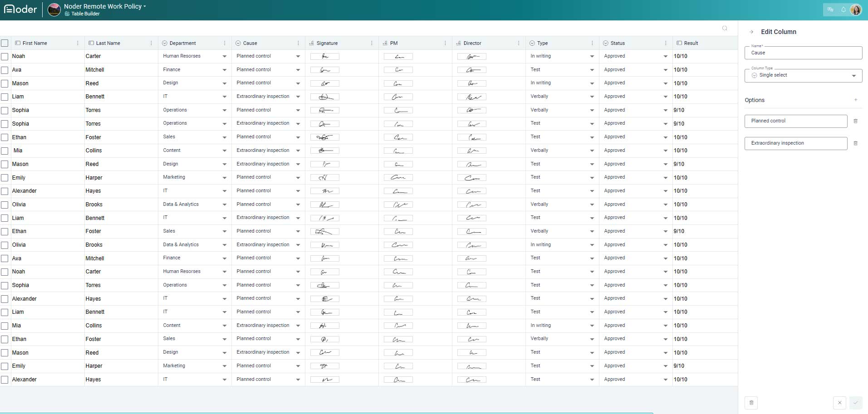
Task: Remove the 'Extraordinary inspection' option with trash icon
Action: [x=855, y=143]
